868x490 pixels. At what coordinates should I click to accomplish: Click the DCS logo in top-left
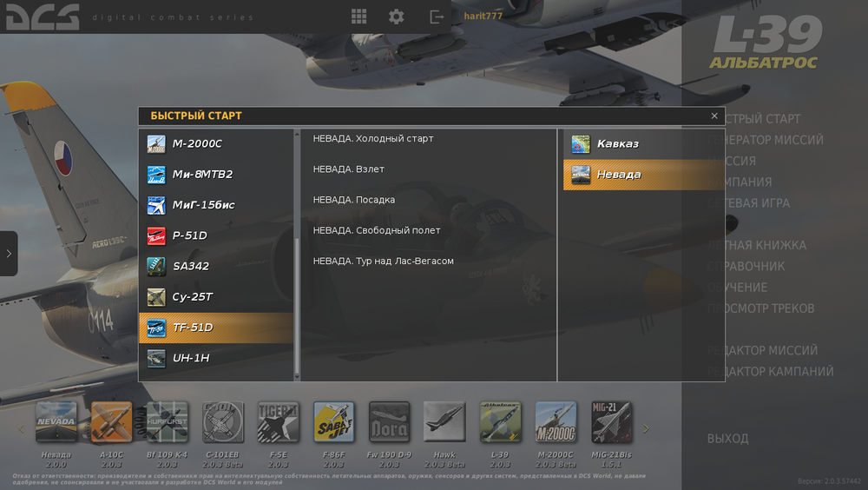point(43,17)
